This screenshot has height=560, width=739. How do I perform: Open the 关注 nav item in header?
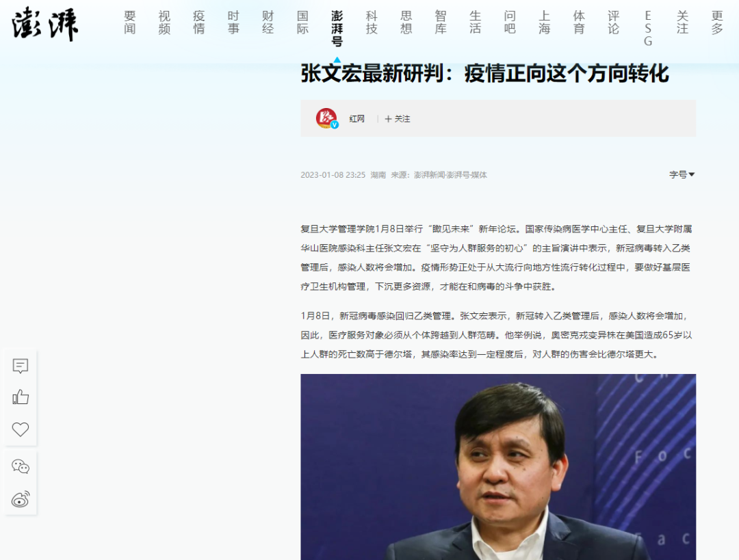[x=682, y=23]
